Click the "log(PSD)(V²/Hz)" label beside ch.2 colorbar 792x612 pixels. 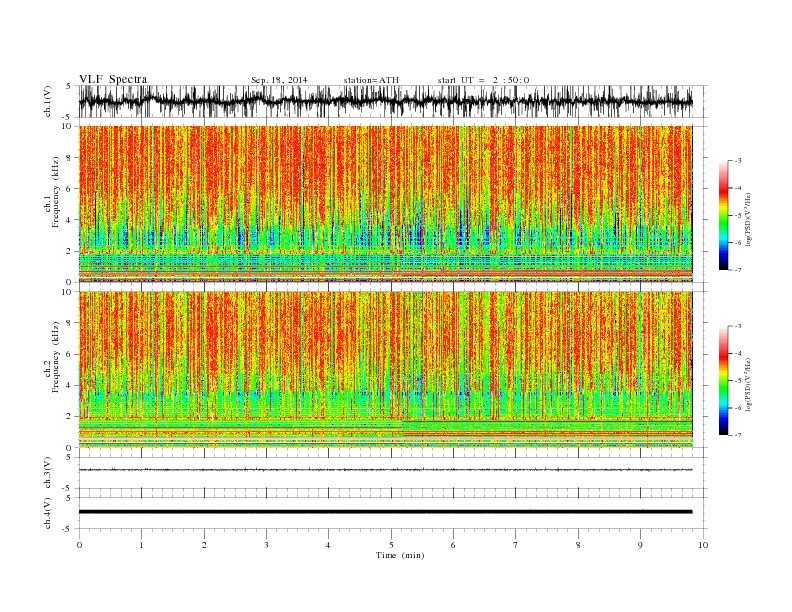point(748,384)
